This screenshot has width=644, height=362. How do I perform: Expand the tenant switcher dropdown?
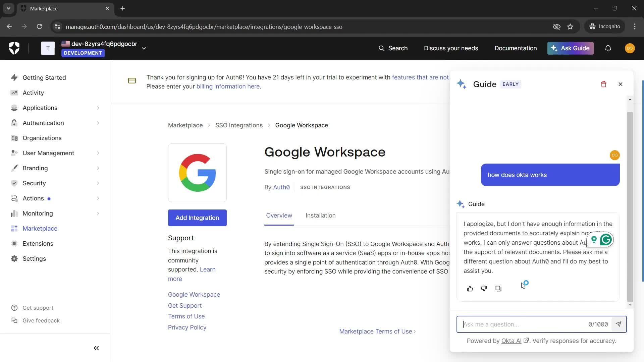point(144,48)
